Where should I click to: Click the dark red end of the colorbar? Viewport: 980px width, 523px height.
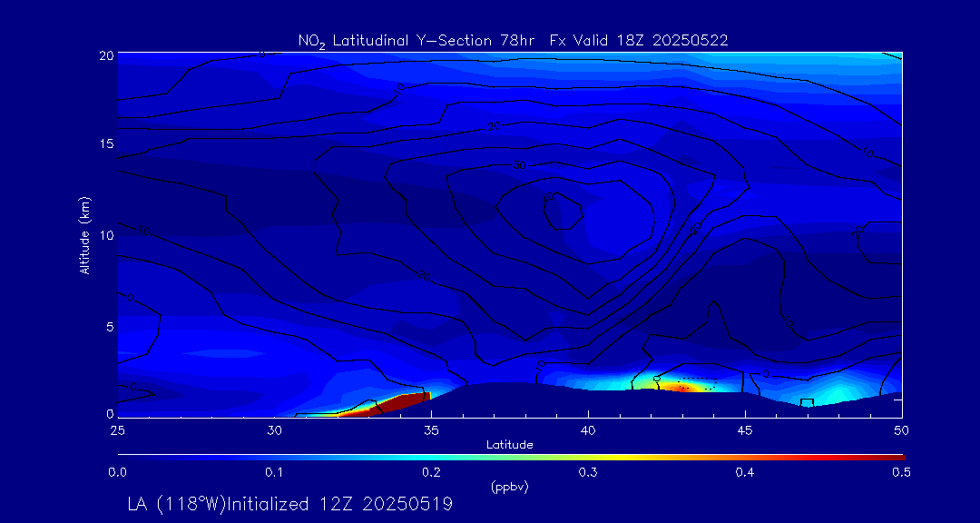(894, 458)
